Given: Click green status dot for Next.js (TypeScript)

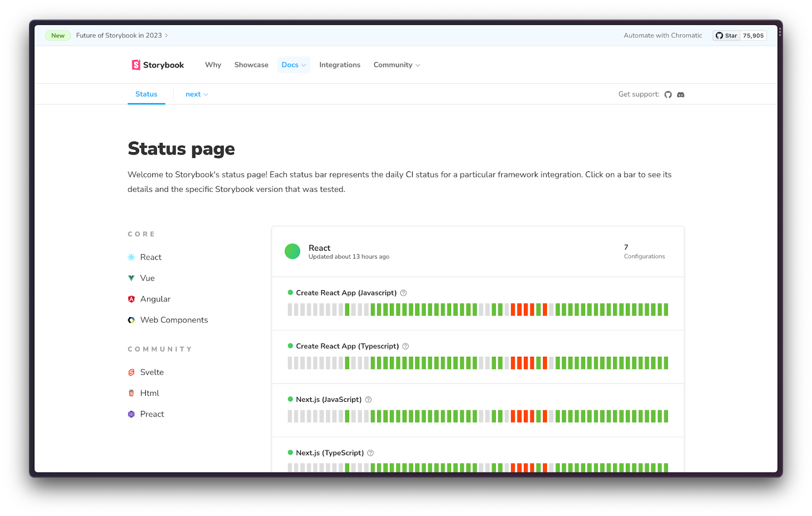Looking at the screenshot, I should pyautogui.click(x=290, y=452).
